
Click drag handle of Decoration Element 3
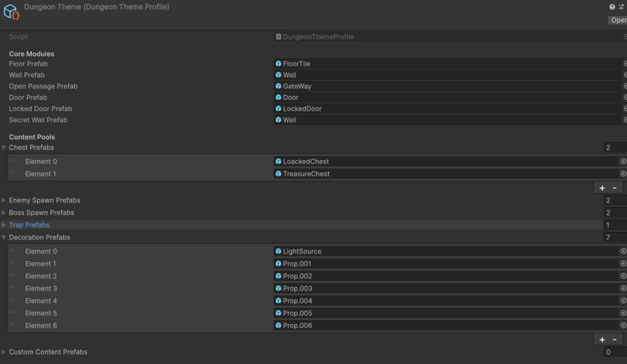(12, 288)
